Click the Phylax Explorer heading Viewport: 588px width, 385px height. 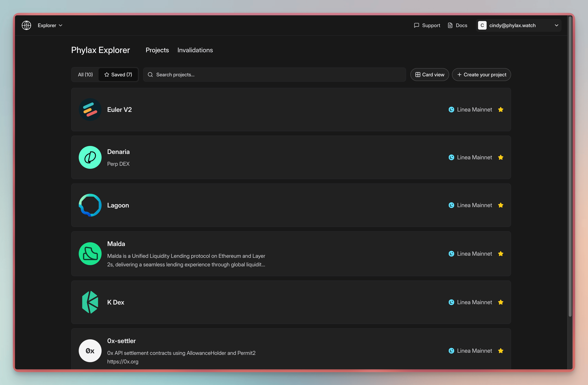pos(100,50)
